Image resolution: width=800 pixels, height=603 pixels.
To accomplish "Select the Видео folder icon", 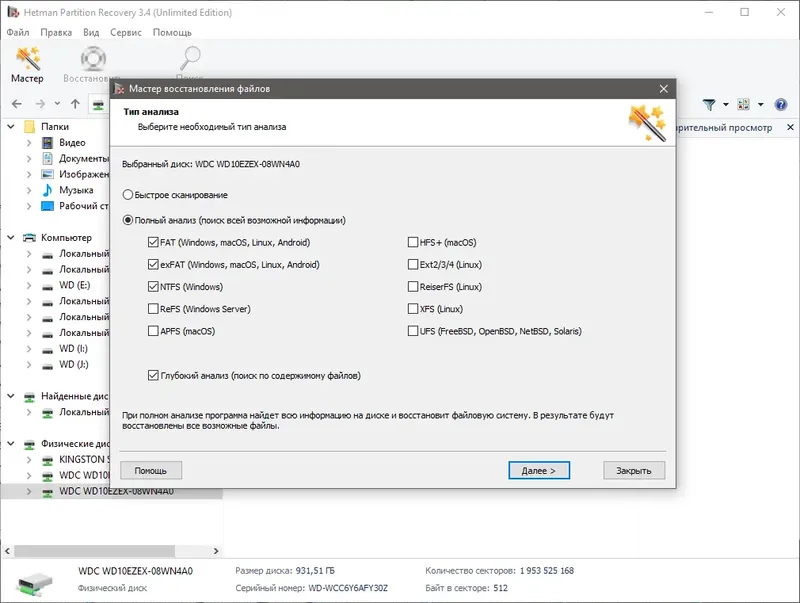I will coord(47,143).
